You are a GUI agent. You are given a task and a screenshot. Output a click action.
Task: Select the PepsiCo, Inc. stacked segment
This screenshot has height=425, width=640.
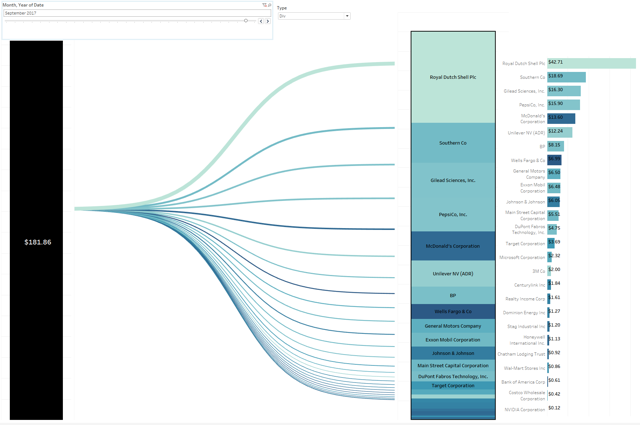pyautogui.click(x=453, y=214)
